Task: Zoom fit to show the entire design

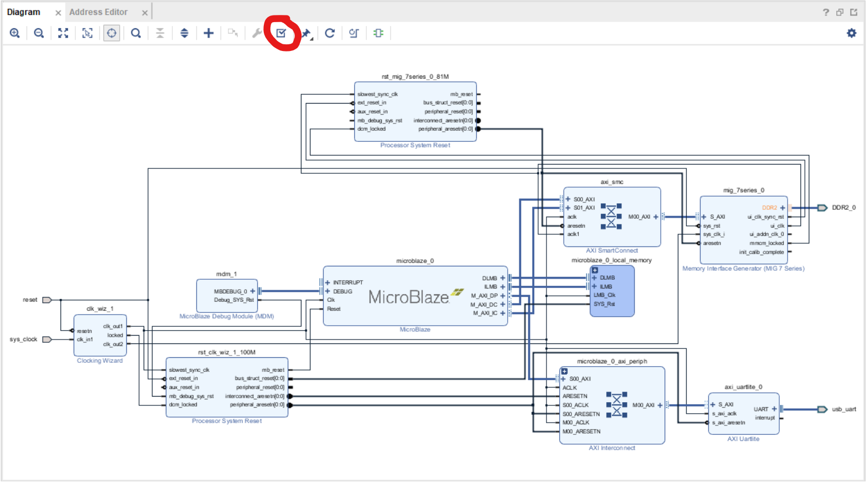Action: point(63,33)
